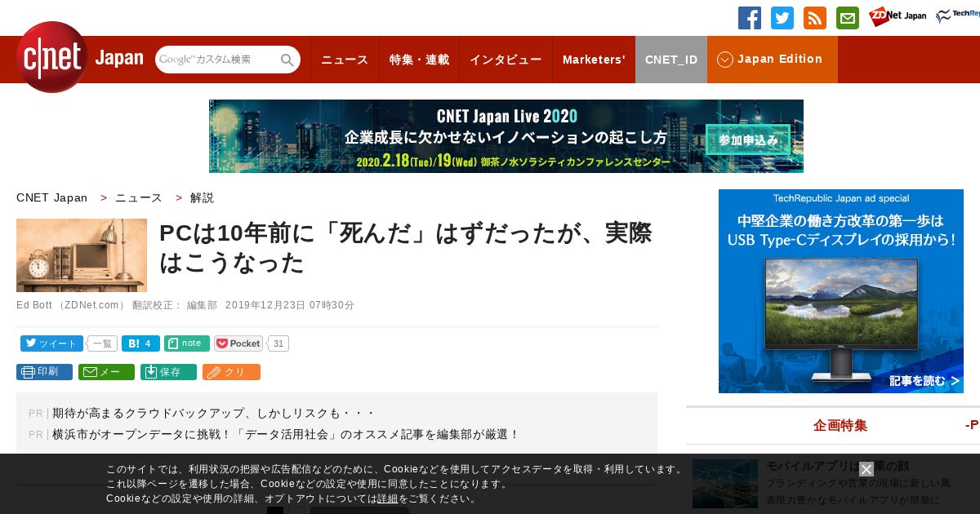The height and width of the screenshot is (514, 980).
Task: Open PR link about クラウドバックアップ
Action: [x=214, y=414]
